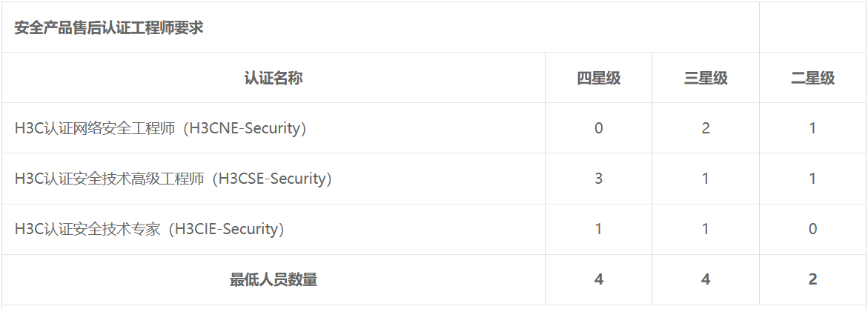Select the 三星级 value for H3CIE-Security
Screen dimensions: 868x309
tap(706, 229)
